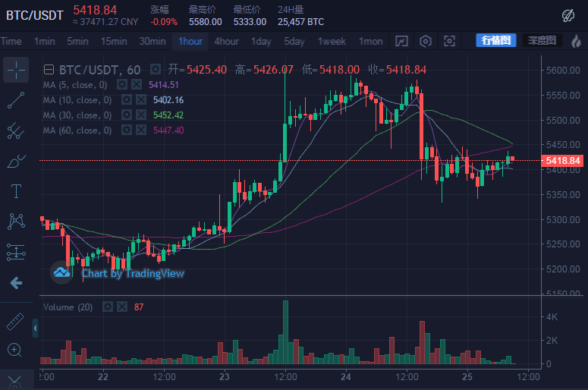
Task: Toggle fullscreen chart mode icon
Action: tap(450, 41)
